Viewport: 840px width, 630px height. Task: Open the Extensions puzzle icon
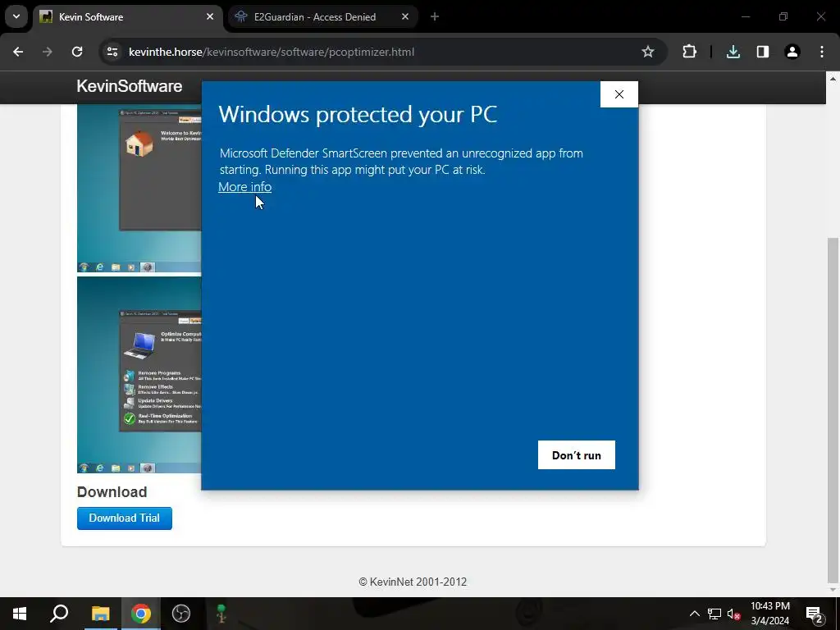[x=689, y=52]
